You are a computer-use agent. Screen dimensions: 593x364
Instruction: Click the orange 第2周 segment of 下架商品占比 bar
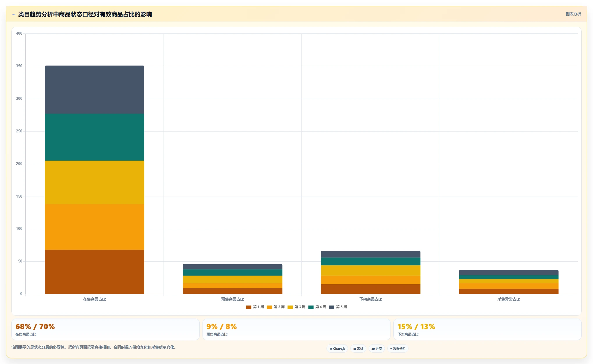(x=371, y=280)
